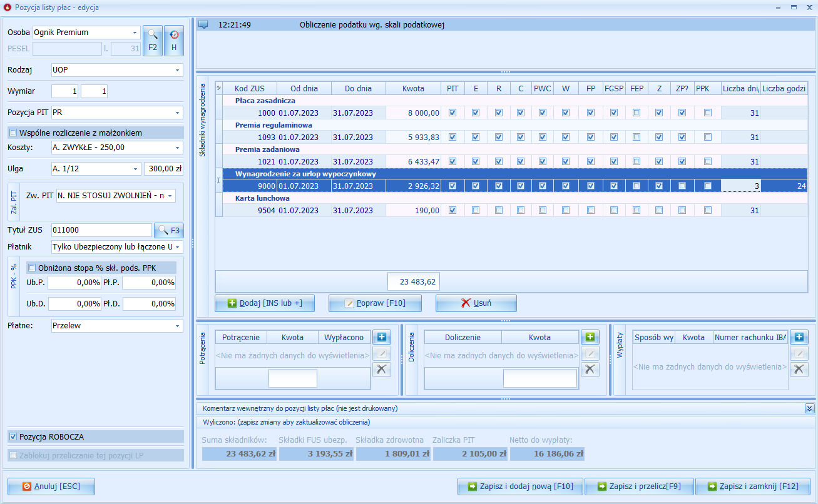Select the Karta lunchowa 190,00 amount cell
Image resolution: width=818 pixels, height=504 pixels.
(413, 210)
